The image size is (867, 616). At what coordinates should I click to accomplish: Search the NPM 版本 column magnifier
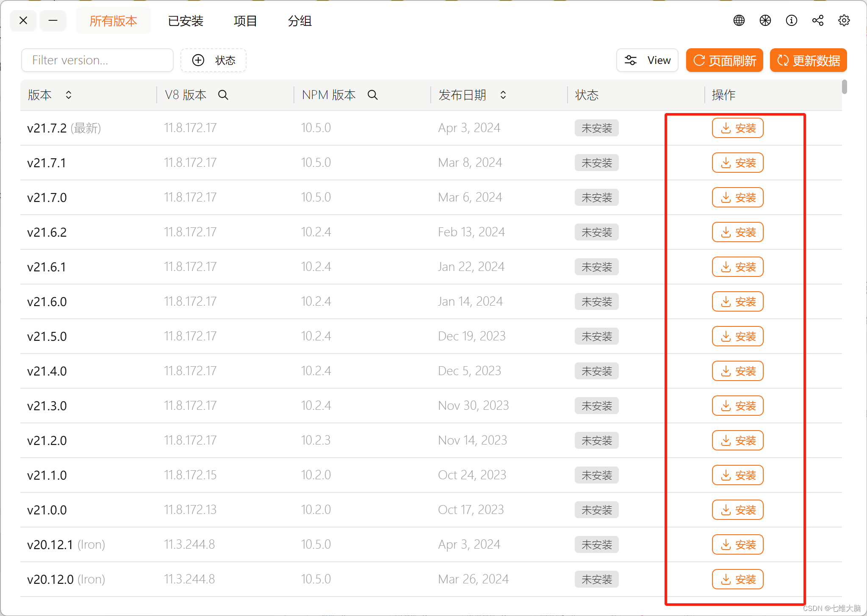[x=373, y=95]
